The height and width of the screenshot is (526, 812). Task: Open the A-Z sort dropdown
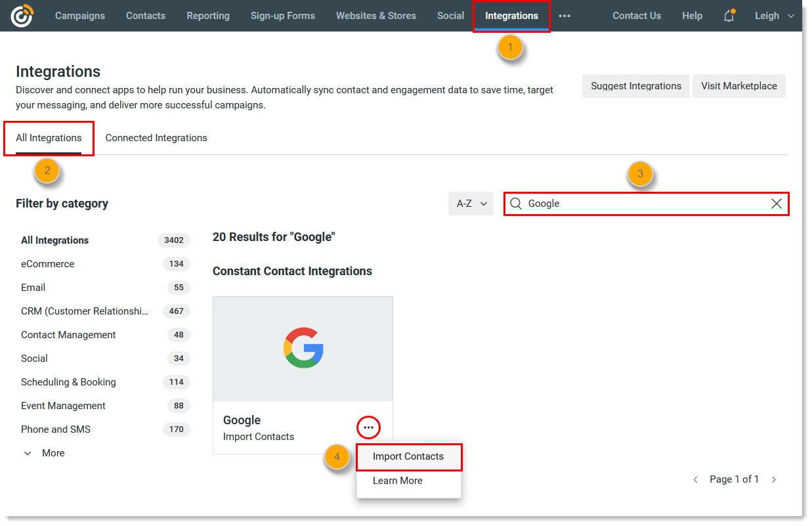(x=471, y=204)
